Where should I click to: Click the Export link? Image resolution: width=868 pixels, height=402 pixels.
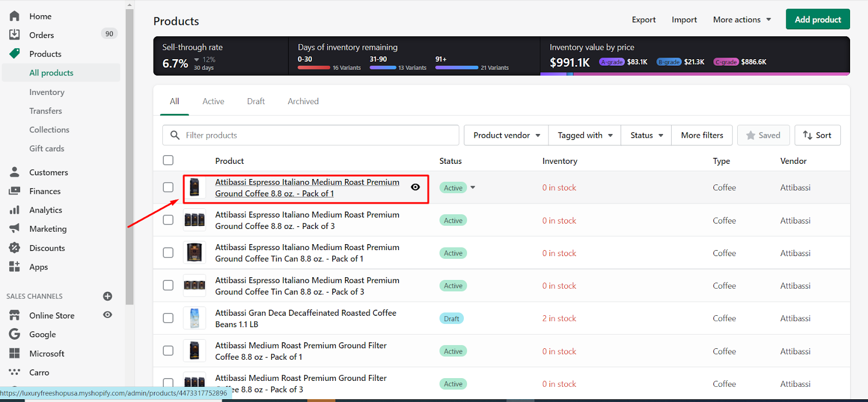pos(643,20)
